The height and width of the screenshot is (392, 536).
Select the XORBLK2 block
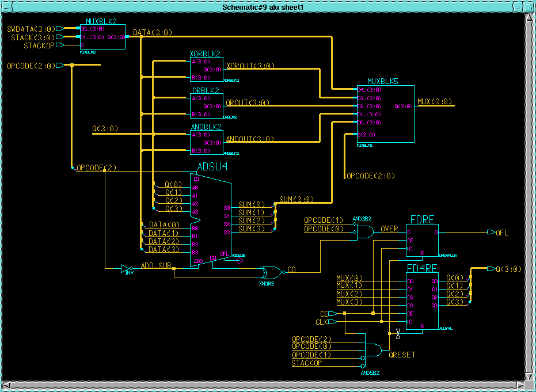[207, 69]
